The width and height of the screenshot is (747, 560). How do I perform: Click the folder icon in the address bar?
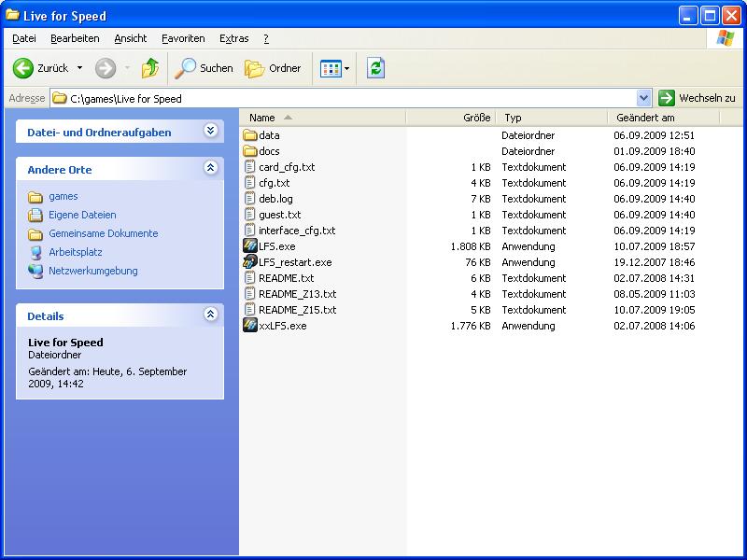[60, 99]
